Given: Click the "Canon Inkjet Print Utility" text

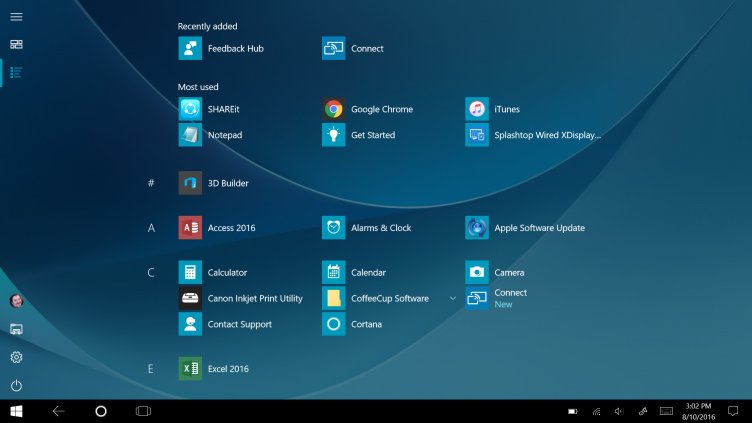Looking at the screenshot, I should coord(255,298).
